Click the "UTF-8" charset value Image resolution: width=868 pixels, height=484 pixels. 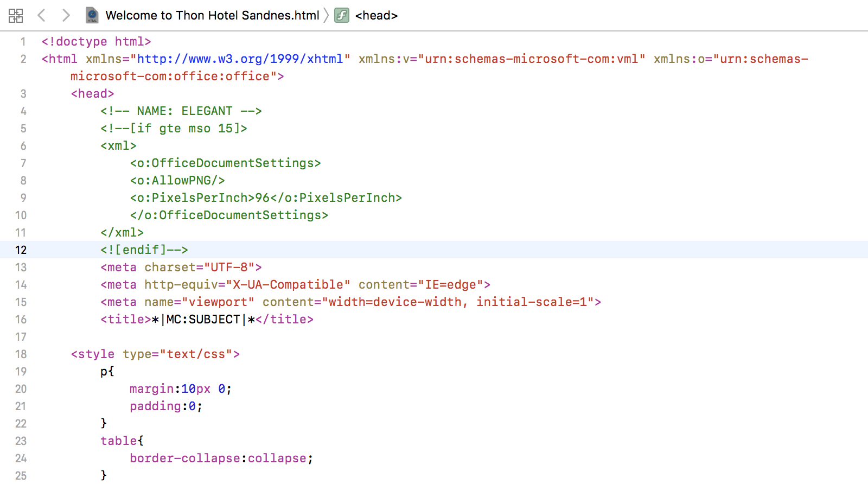tap(229, 268)
